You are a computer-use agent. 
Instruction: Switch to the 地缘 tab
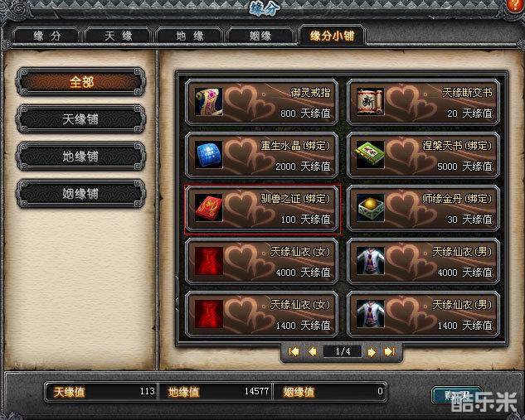point(189,36)
